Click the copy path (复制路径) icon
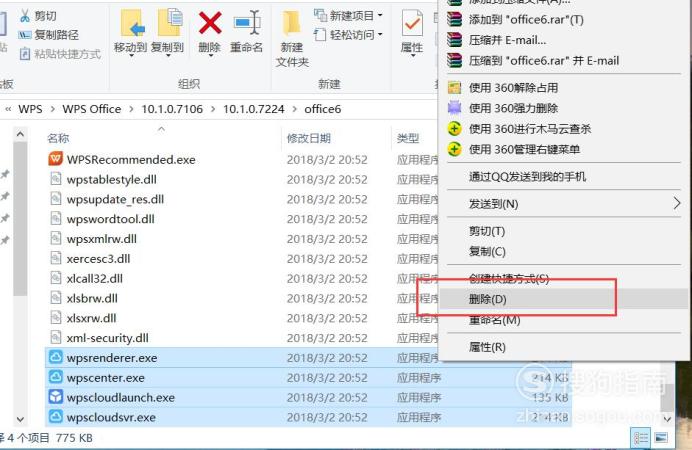 coord(25,35)
